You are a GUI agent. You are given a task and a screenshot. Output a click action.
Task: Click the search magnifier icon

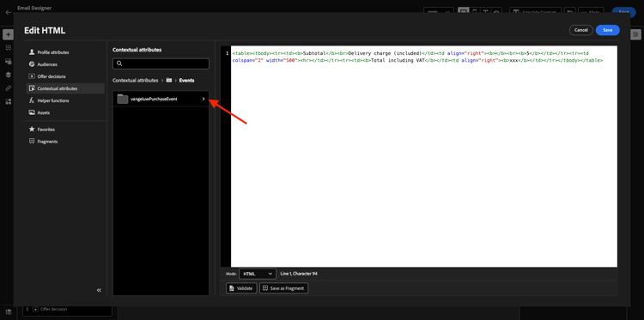point(119,63)
